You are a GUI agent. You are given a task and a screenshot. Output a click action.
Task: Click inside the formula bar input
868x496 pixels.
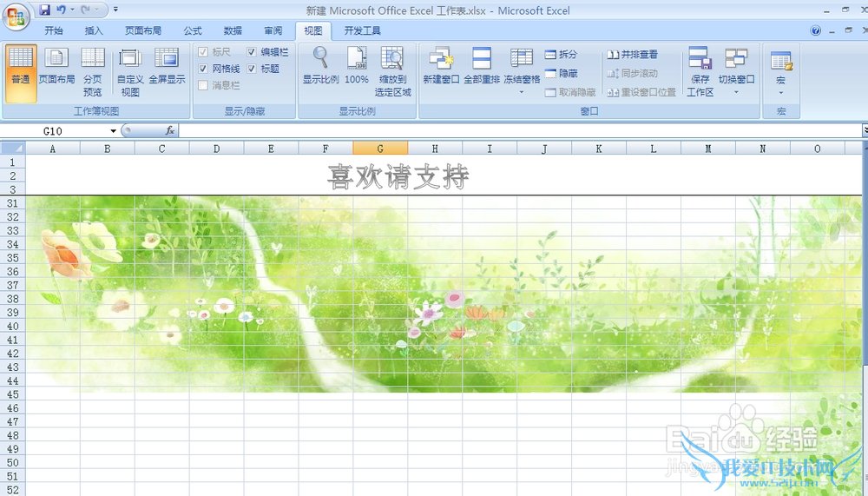point(519,131)
